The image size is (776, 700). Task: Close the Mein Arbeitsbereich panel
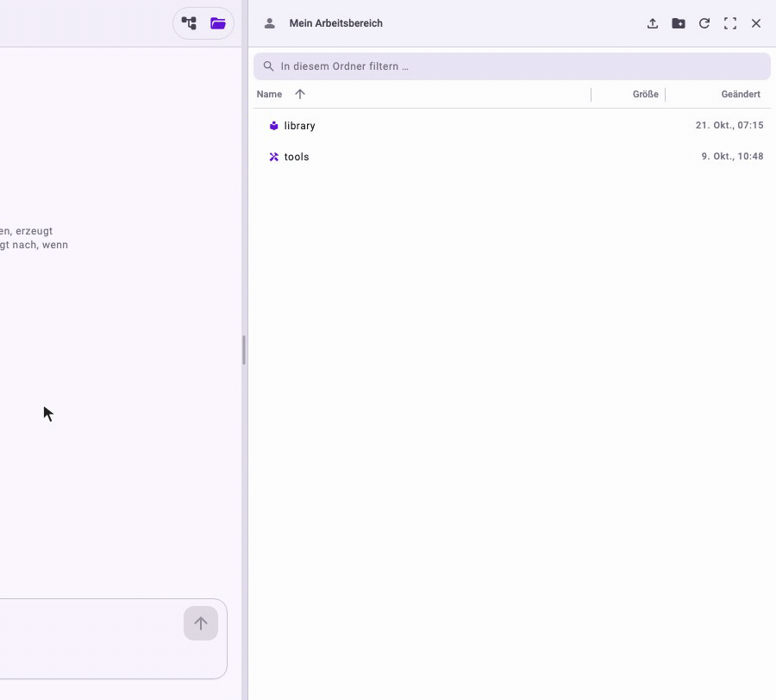(x=755, y=23)
